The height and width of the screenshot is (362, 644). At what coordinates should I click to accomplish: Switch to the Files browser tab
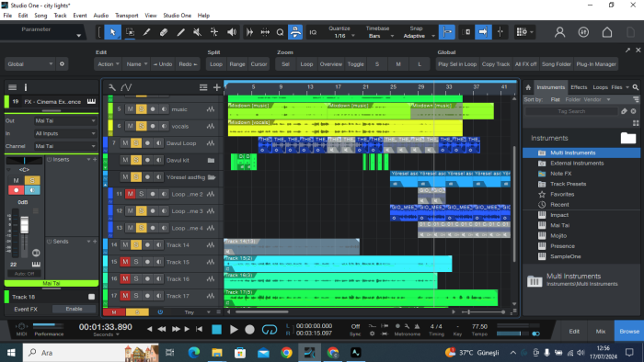click(x=616, y=87)
